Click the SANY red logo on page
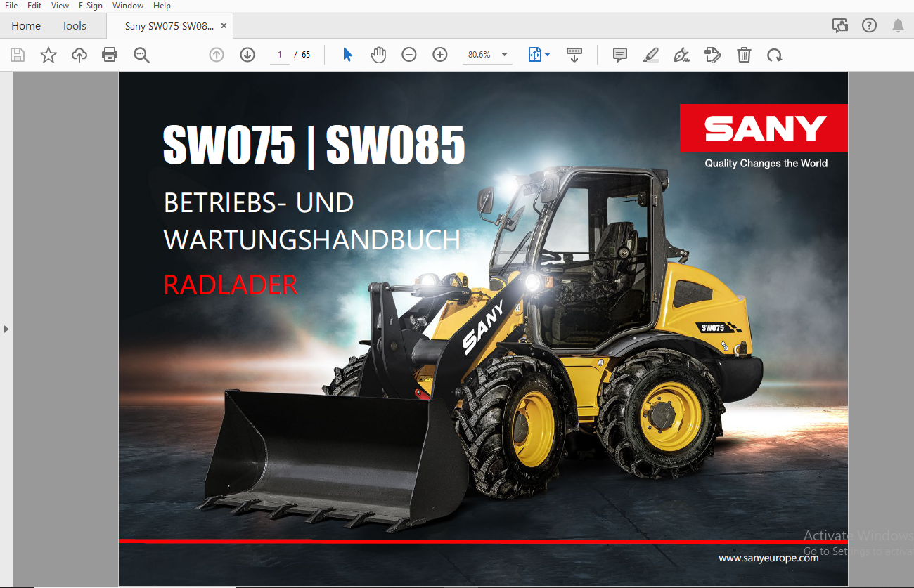 tap(764, 129)
